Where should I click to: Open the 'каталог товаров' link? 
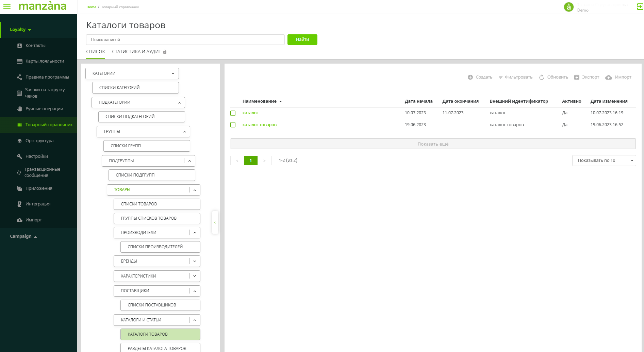259,125
